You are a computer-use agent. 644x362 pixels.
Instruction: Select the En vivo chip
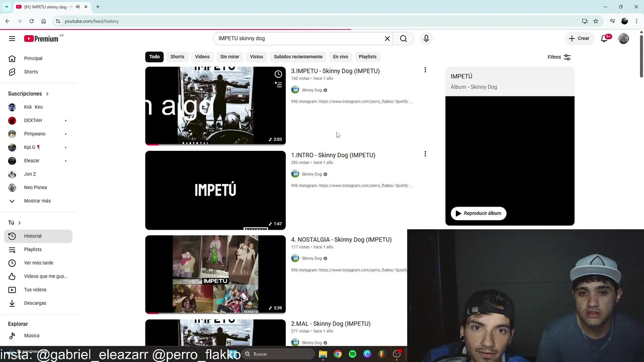[x=341, y=57]
